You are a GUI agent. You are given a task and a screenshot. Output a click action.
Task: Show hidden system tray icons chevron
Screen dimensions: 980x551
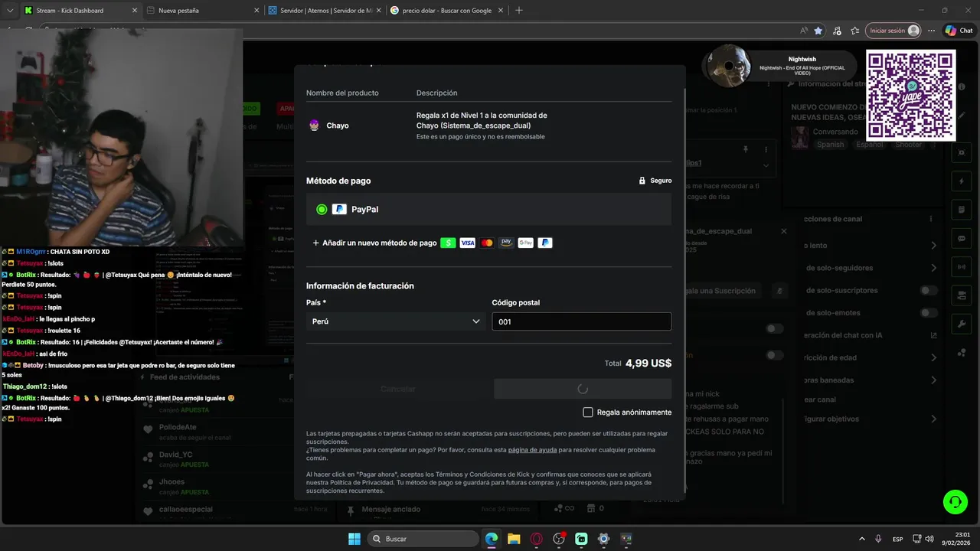(862, 539)
